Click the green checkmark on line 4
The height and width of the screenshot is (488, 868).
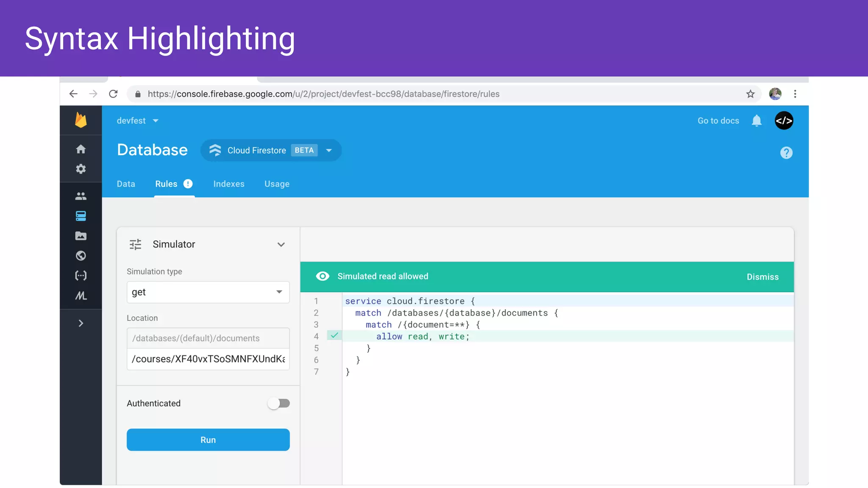334,335
